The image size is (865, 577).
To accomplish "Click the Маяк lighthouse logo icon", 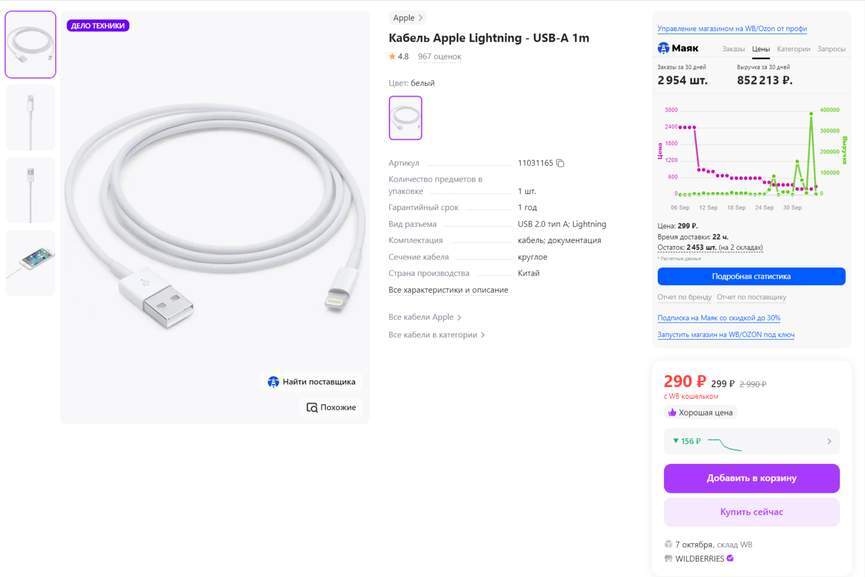I will pyautogui.click(x=663, y=48).
